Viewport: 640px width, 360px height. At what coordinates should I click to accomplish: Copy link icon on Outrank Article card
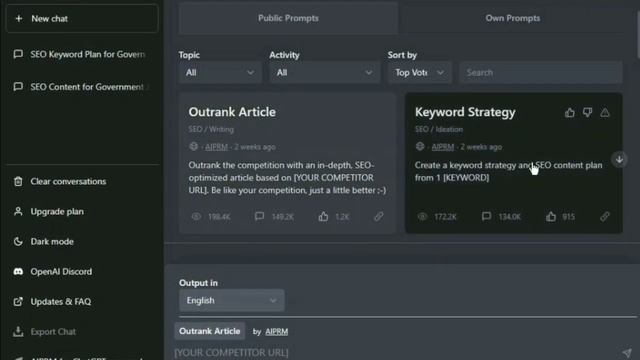coord(379,216)
